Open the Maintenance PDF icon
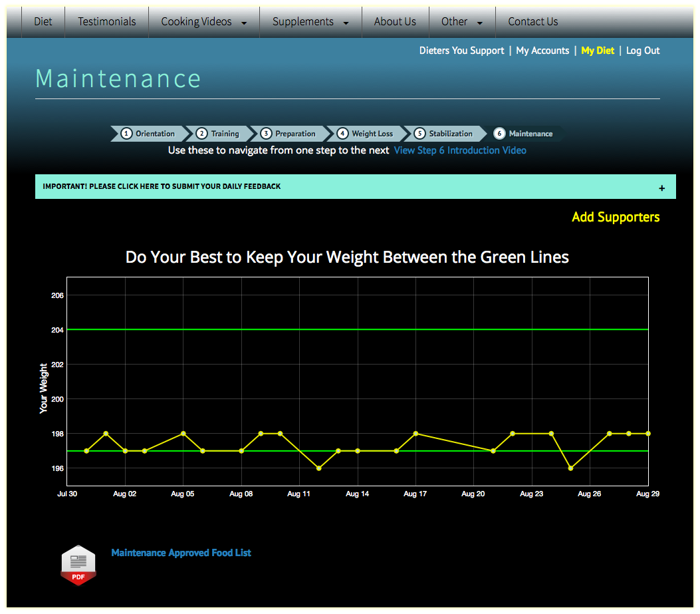Screen dimensions: 700x614 (78, 565)
